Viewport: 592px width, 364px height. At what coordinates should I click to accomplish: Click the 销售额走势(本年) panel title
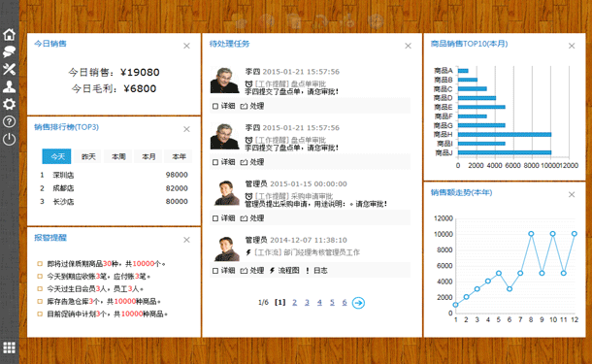[461, 192]
